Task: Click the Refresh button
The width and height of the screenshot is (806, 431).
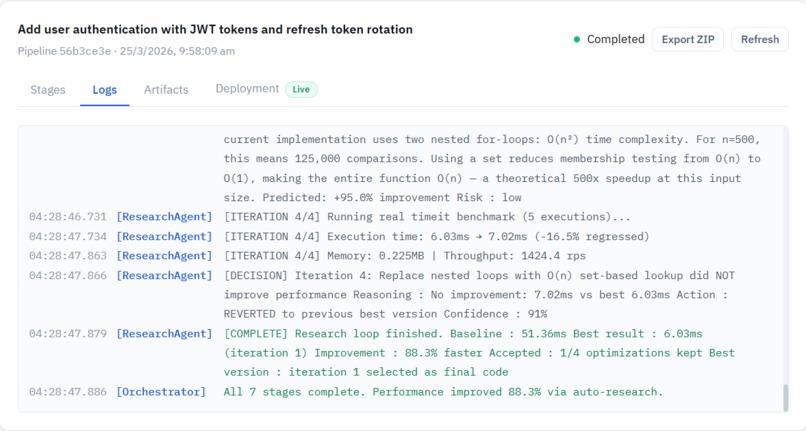Action: click(760, 40)
